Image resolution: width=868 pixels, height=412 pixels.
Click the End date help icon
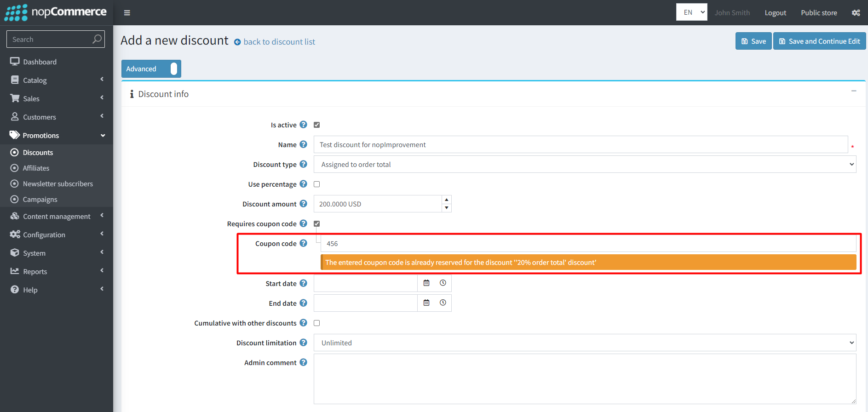(x=303, y=303)
